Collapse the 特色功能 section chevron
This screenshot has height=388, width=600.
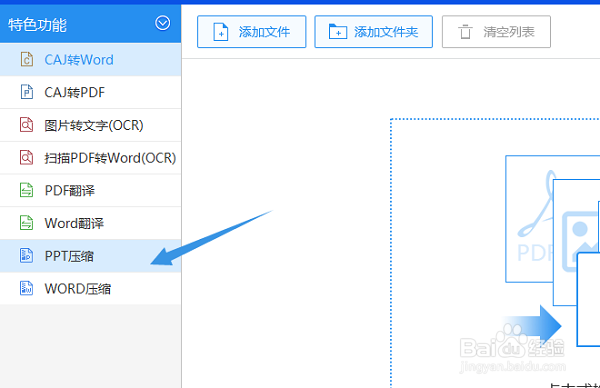pos(163,23)
